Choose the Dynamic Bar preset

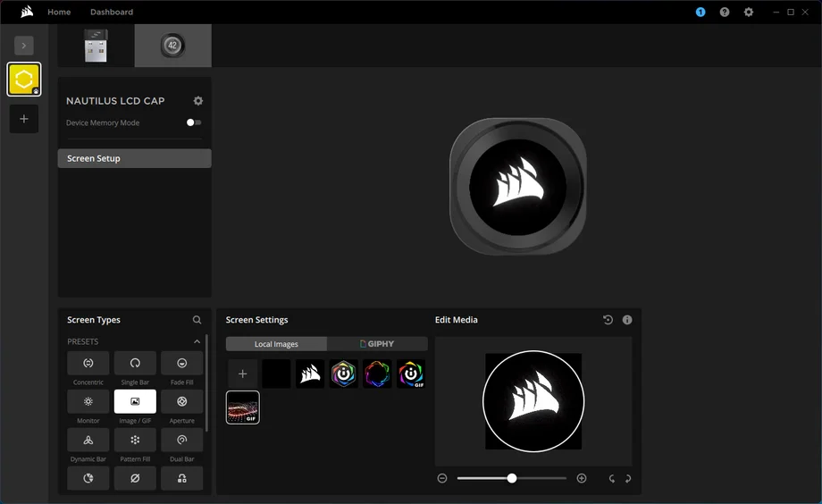pos(88,440)
